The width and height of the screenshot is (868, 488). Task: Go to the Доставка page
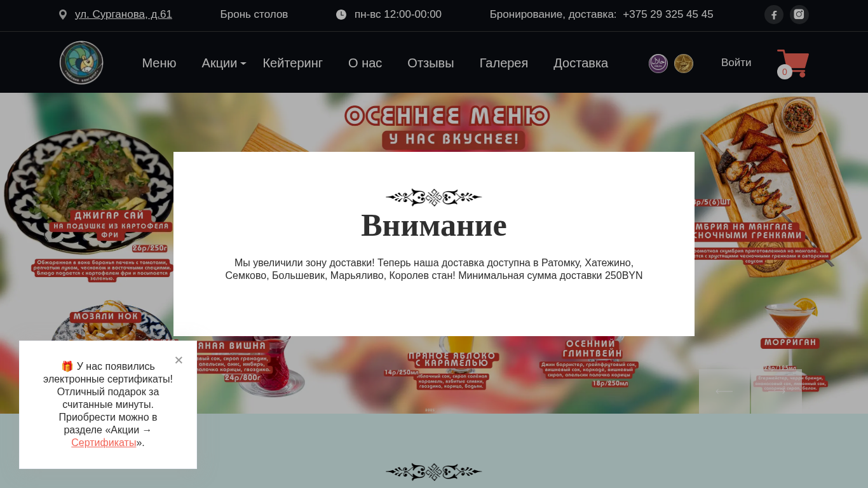(580, 63)
